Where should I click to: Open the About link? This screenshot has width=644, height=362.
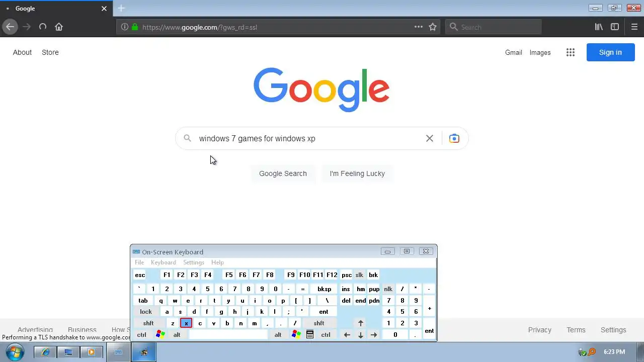pos(22,52)
